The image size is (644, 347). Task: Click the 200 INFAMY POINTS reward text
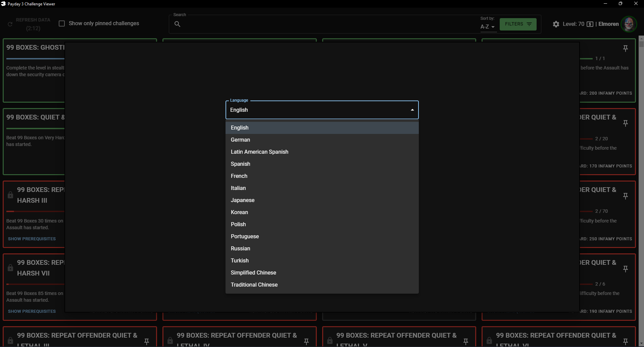610,93
